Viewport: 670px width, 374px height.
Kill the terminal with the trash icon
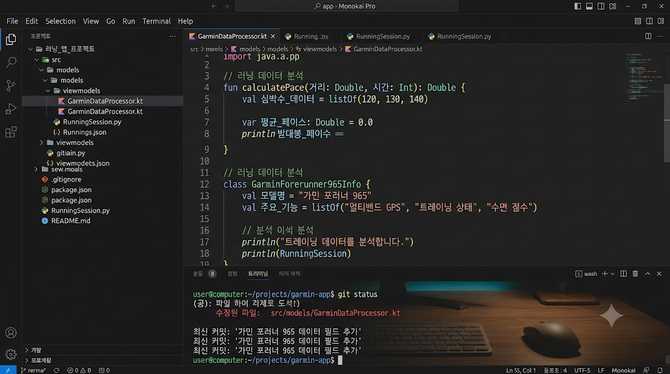click(635, 274)
